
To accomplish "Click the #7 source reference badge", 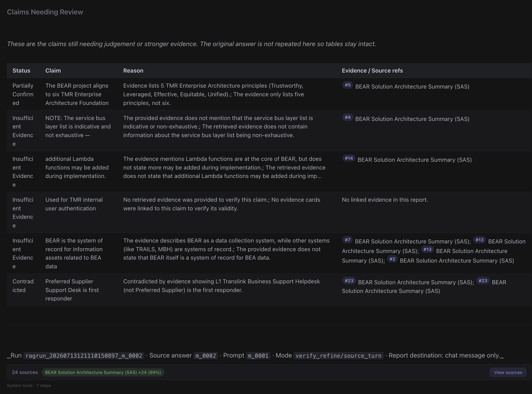I will [347, 240].
